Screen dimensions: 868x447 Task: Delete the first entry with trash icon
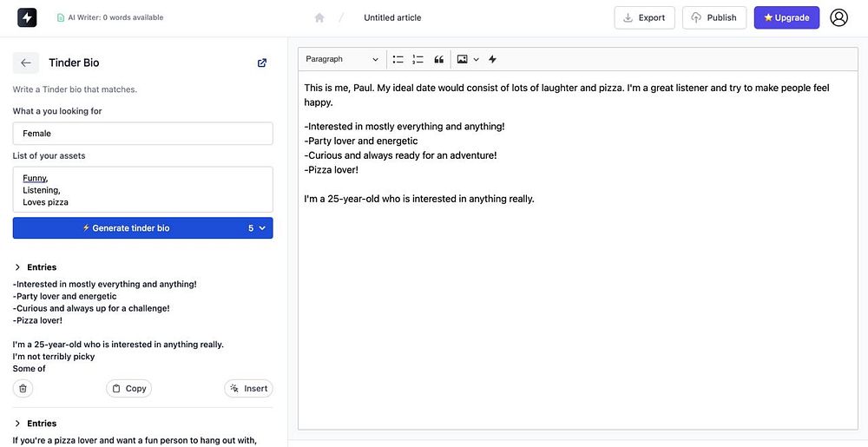[23, 388]
